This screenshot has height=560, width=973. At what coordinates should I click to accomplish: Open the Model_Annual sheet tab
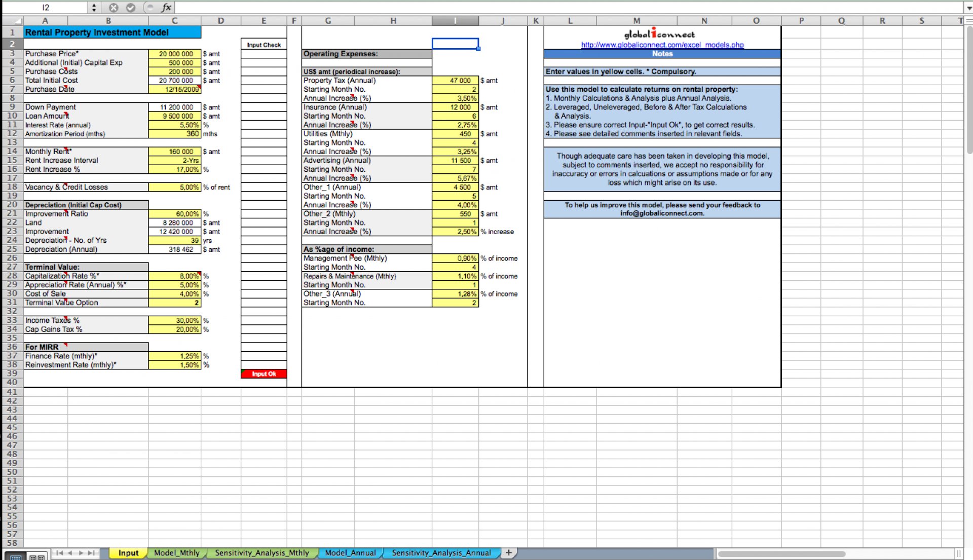click(350, 553)
